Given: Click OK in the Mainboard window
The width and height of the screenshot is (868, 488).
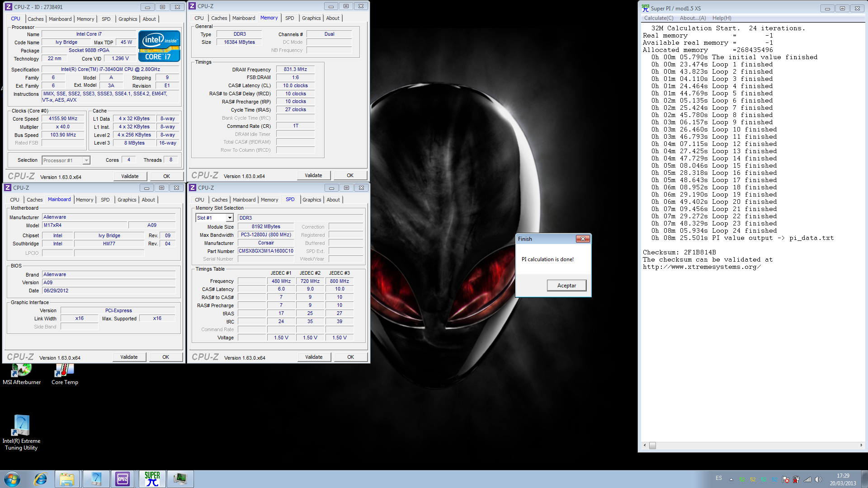Looking at the screenshot, I should pos(166,357).
